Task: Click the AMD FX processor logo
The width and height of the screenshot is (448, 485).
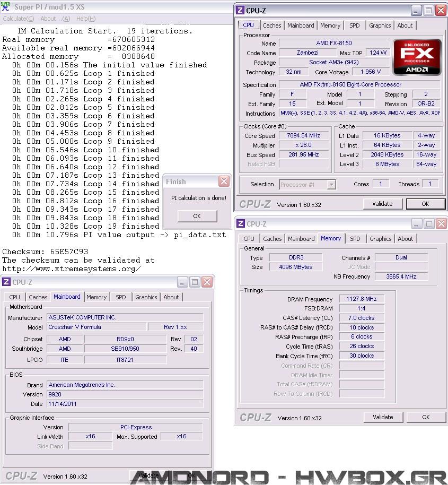Action: (x=417, y=57)
